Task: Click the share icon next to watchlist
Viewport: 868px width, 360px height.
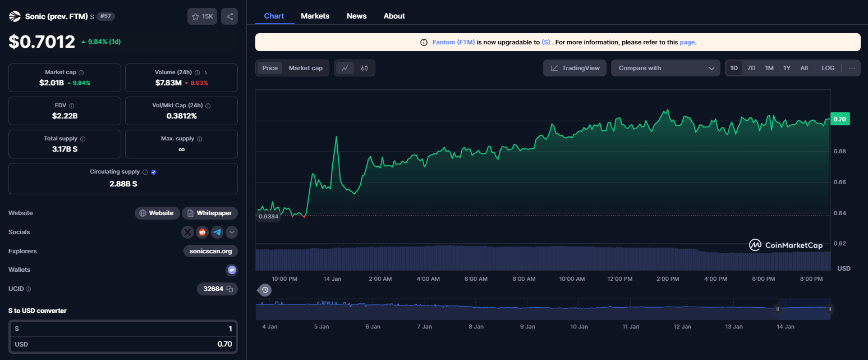Action: coord(229,16)
